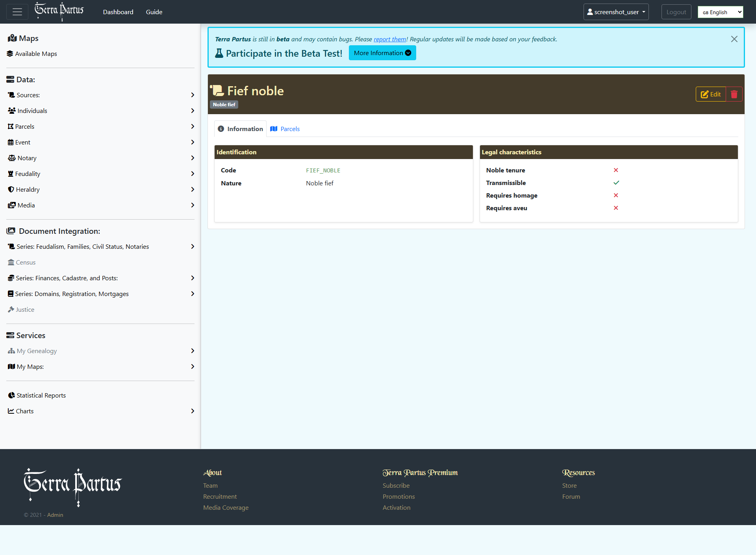Open the screenshot_user account dropdown

coord(616,12)
